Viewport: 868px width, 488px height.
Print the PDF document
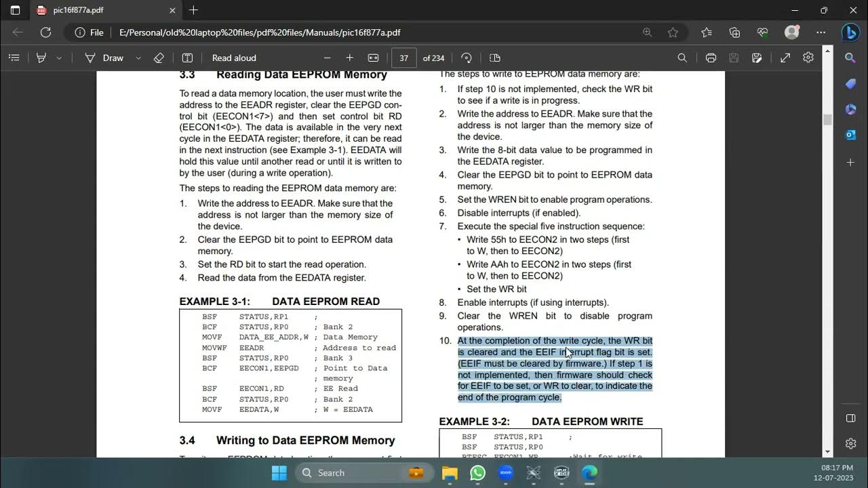tap(711, 58)
